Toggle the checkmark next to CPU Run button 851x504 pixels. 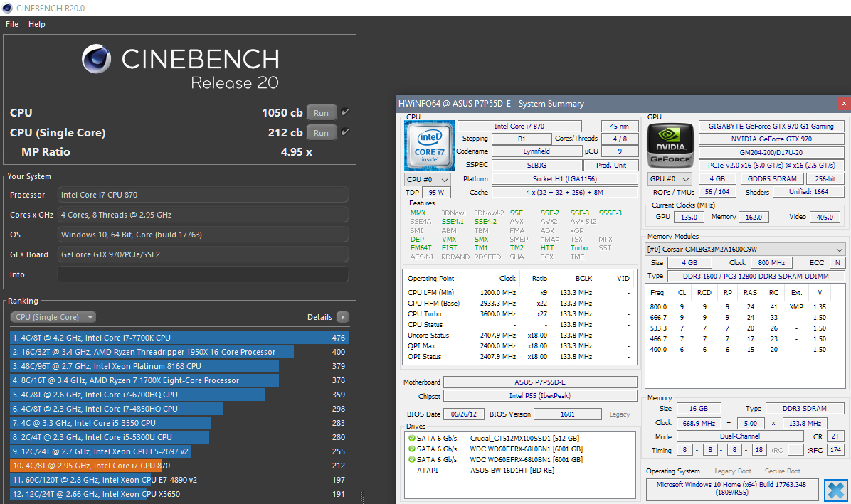pyautogui.click(x=347, y=112)
